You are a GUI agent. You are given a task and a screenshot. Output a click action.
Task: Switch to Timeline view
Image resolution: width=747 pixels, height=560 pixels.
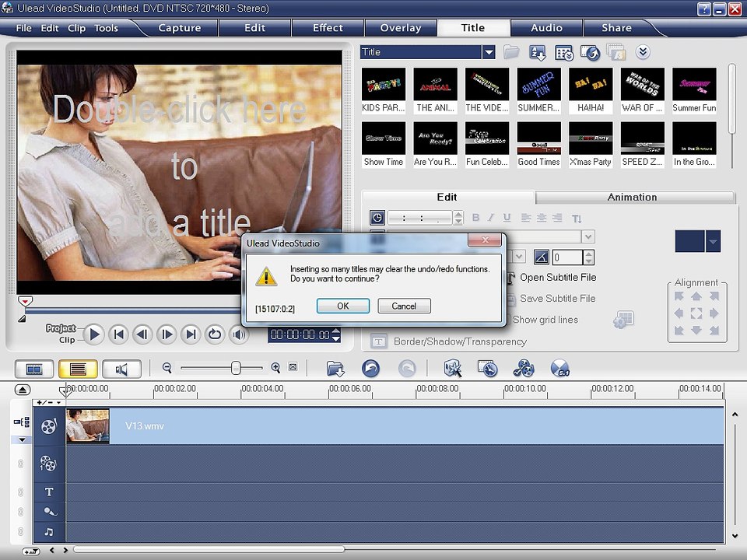[x=78, y=369]
